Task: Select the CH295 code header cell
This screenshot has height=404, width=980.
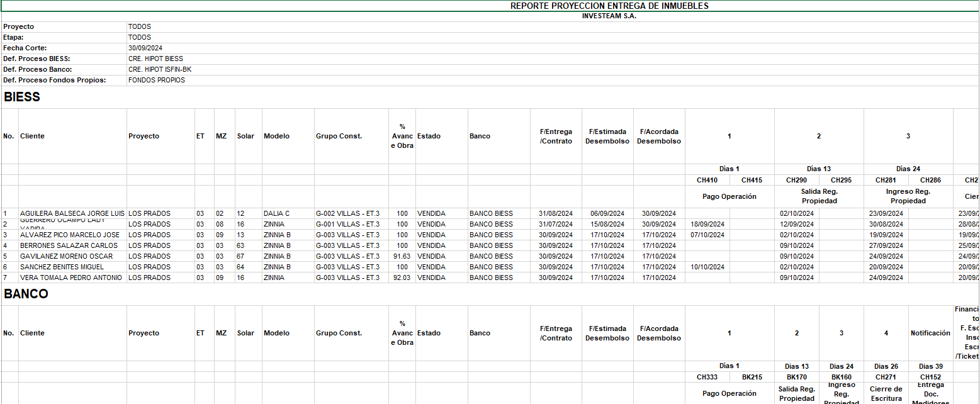Action: pyautogui.click(x=841, y=181)
